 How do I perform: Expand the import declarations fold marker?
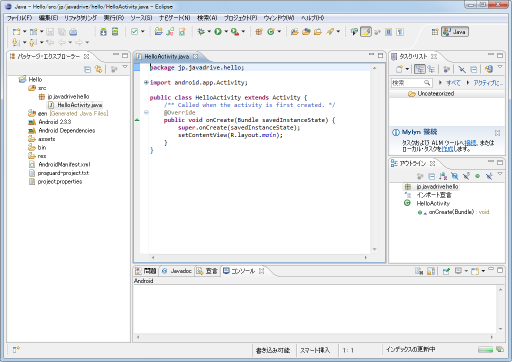point(146,82)
